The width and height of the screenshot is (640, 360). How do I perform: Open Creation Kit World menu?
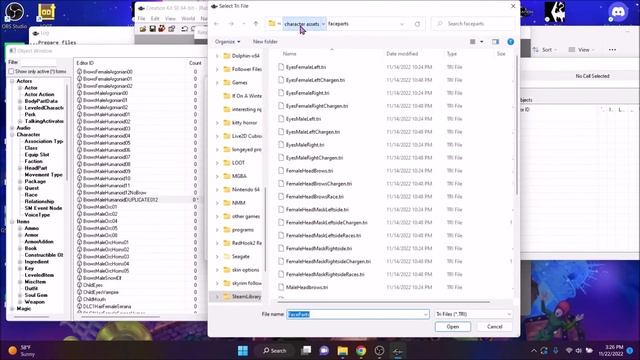(x=188, y=18)
